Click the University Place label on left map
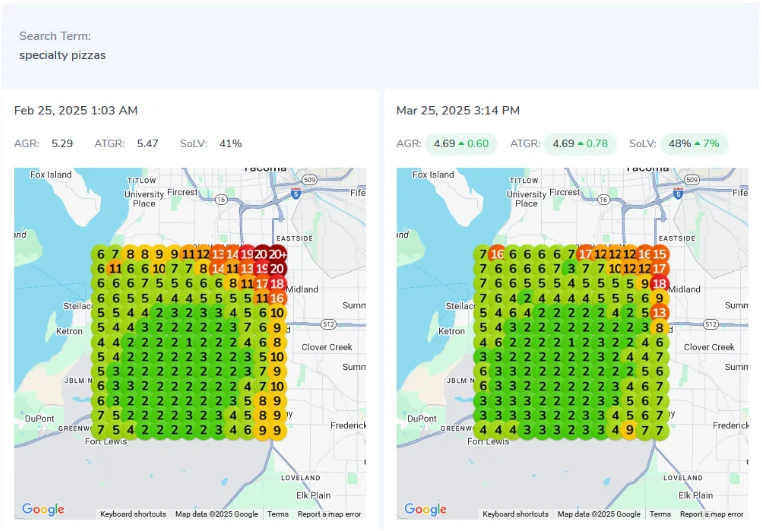 coord(143,199)
